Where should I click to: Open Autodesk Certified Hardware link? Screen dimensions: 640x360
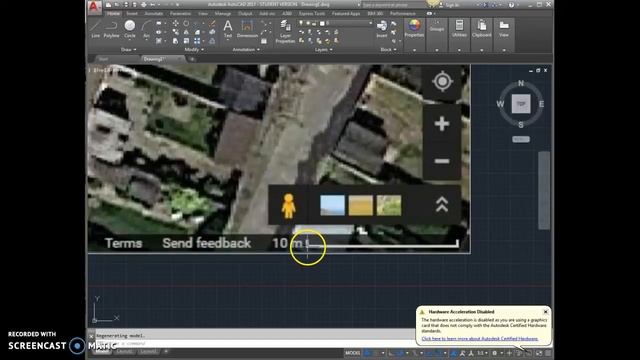(x=480, y=339)
